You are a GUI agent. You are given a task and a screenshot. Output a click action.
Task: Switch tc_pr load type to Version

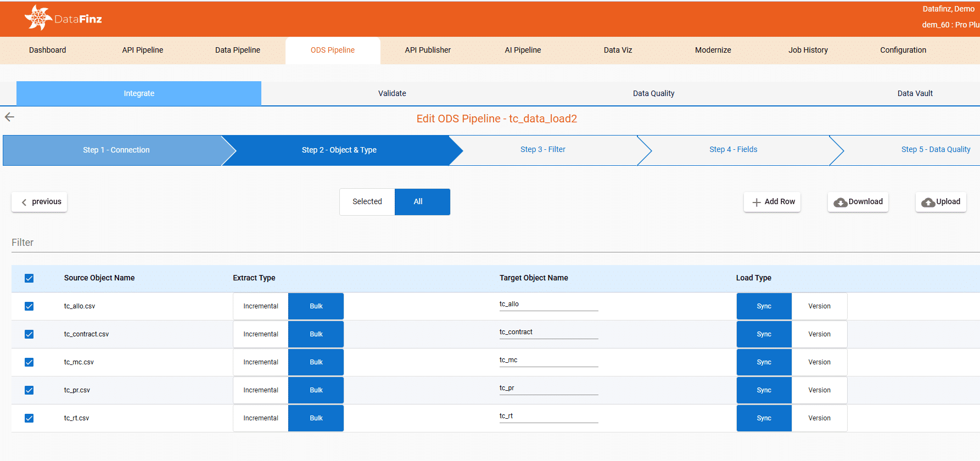[x=819, y=390]
